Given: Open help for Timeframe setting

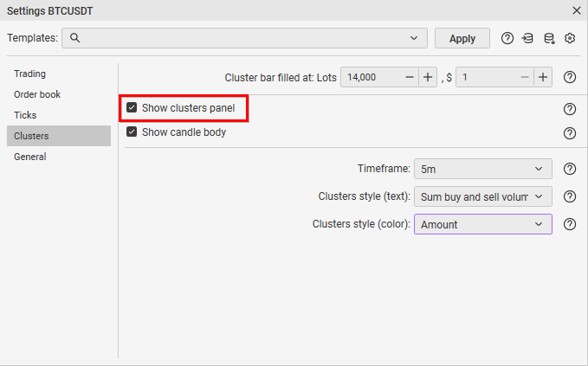Looking at the screenshot, I should 570,169.
